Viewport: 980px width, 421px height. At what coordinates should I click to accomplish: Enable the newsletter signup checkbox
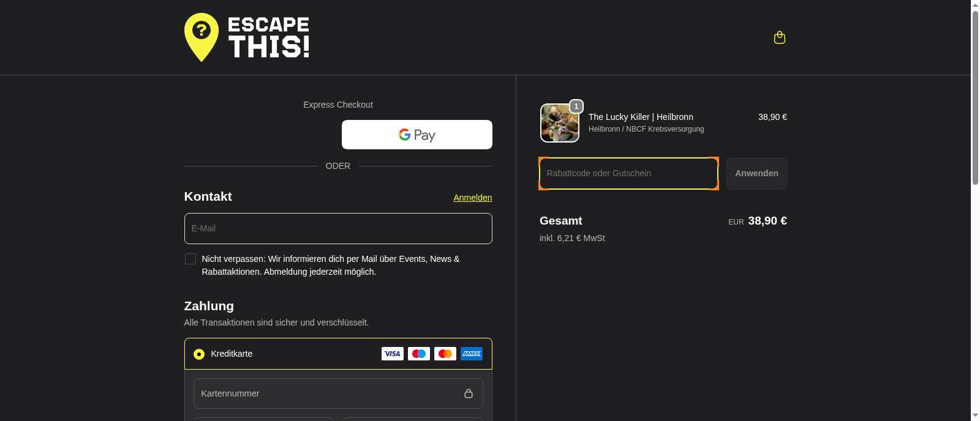tap(190, 259)
